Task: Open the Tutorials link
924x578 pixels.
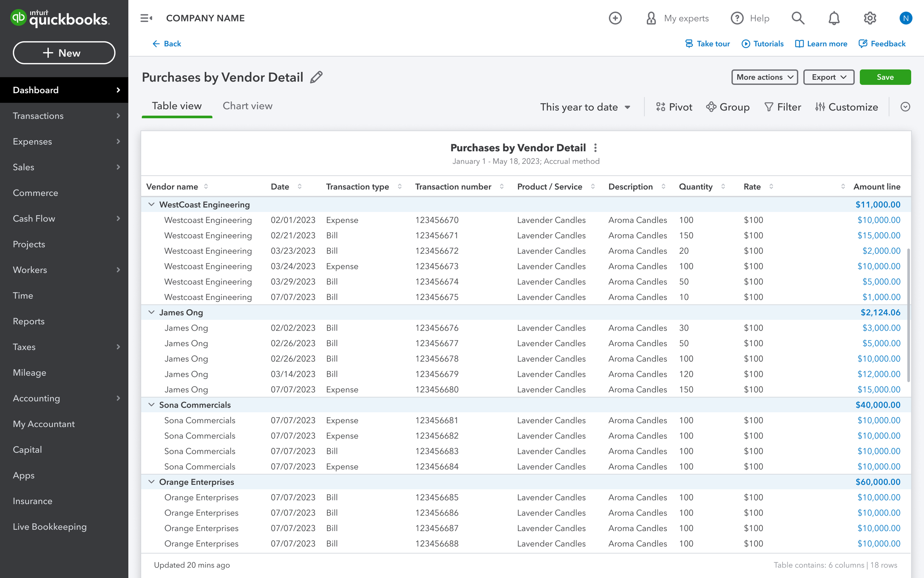Action: pos(762,44)
